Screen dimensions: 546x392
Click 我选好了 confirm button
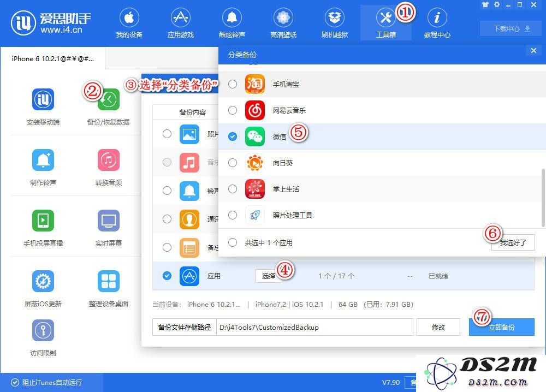point(513,242)
